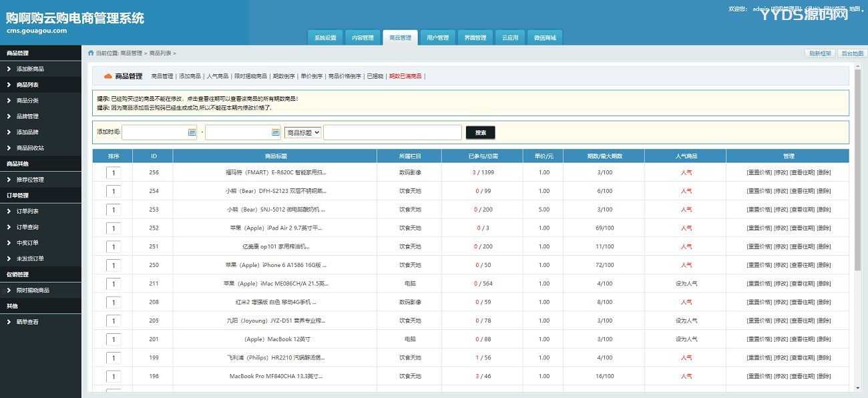
Task: Open 品牌管理 in the sidebar menu
Action: click(27, 116)
